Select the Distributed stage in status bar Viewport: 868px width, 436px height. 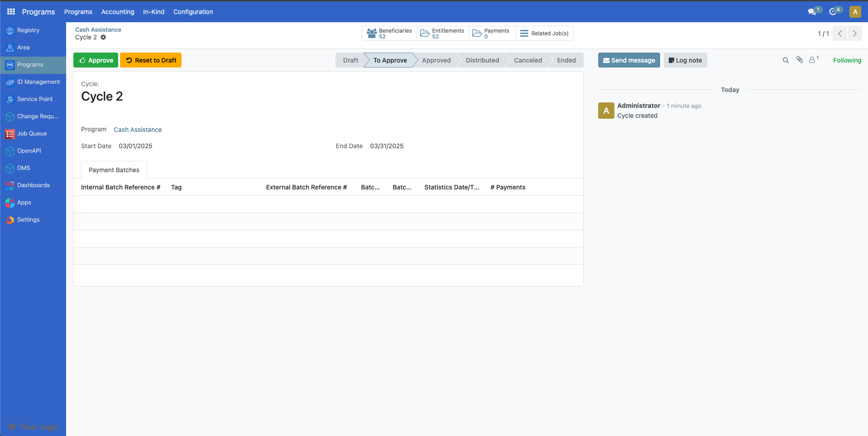pos(482,60)
